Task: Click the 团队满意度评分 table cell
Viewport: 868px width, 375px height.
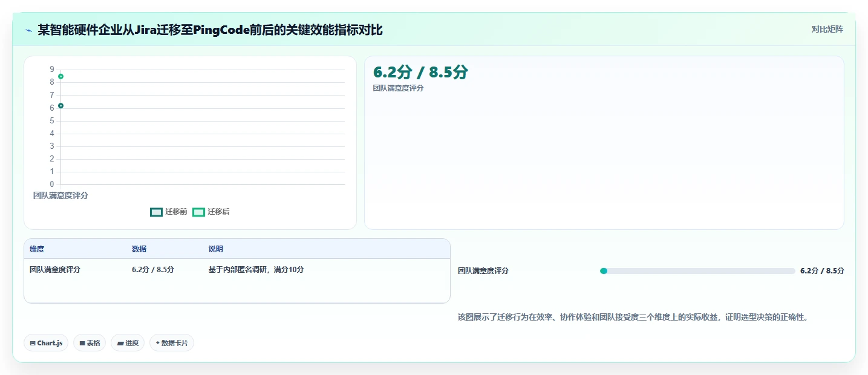Action: pos(55,270)
